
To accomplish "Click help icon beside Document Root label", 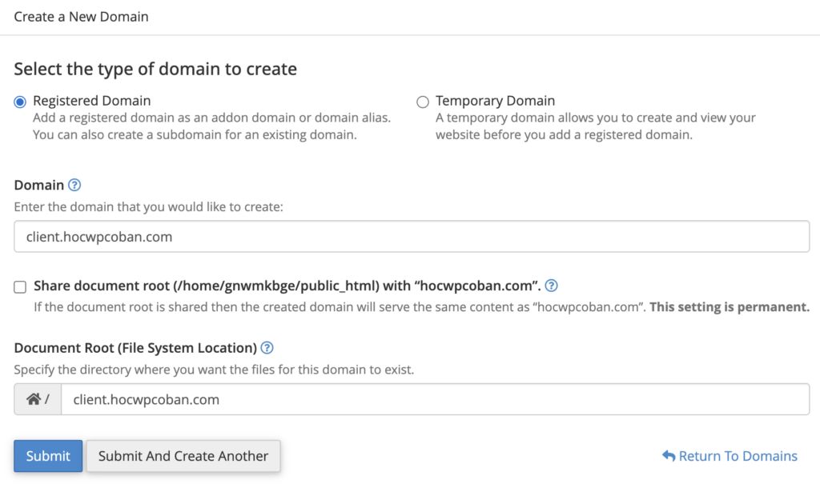I will (x=267, y=348).
